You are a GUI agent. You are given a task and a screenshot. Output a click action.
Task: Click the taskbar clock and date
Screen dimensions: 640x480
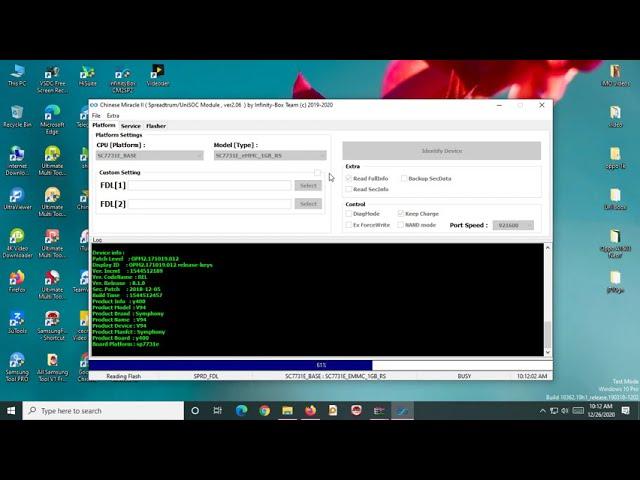click(x=601, y=411)
